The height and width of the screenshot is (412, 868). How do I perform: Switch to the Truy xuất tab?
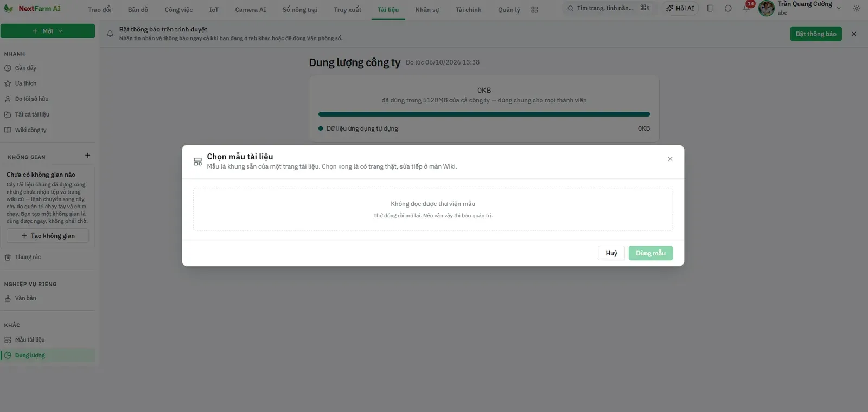point(348,10)
